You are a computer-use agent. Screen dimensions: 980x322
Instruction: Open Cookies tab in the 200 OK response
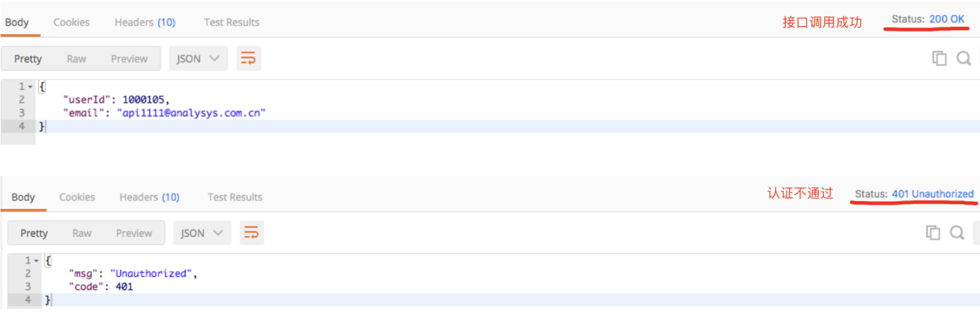[x=71, y=22]
